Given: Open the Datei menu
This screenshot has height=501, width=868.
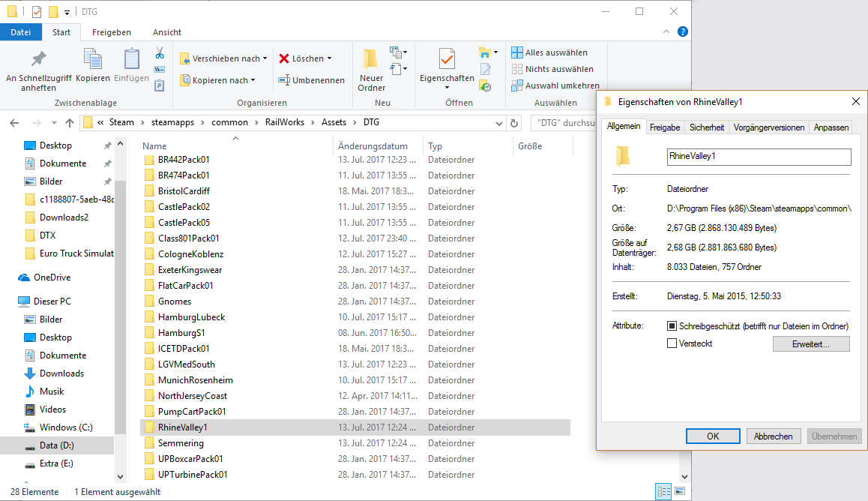Looking at the screenshot, I should point(20,32).
